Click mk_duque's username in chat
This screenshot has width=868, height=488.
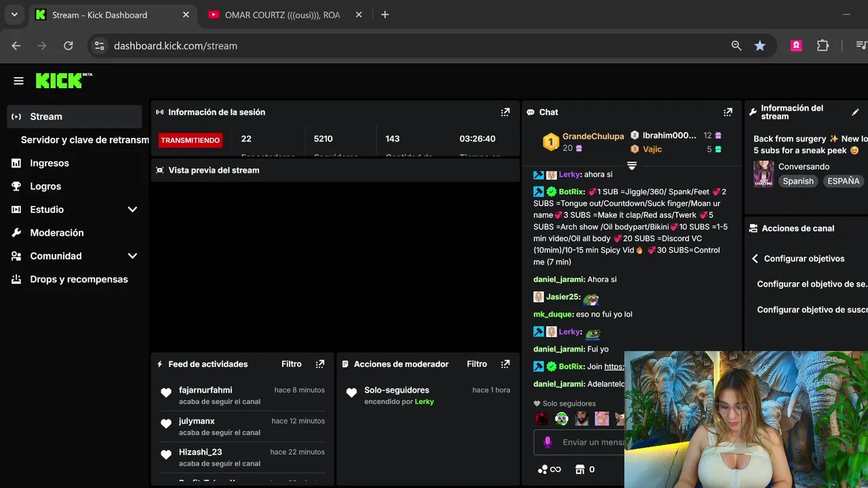tap(553, 314)
